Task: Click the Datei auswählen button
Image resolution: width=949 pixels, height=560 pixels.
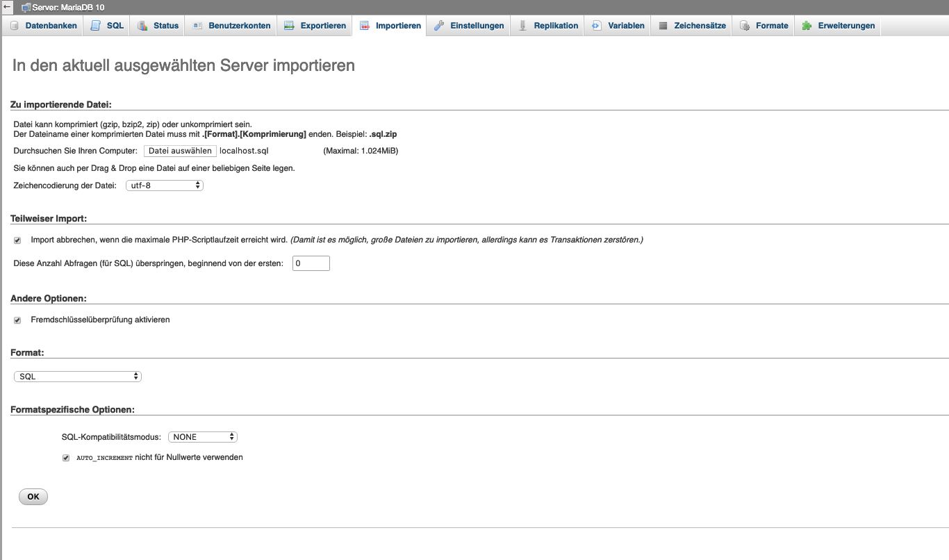Action: (180, 151)
